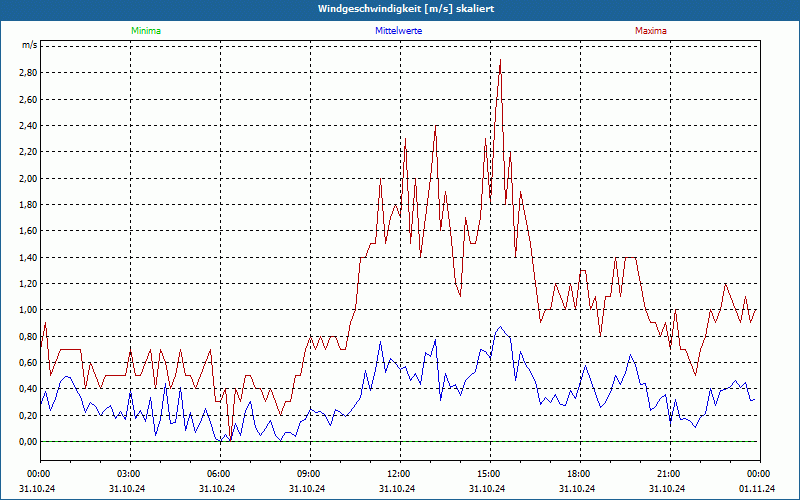Click the '31.10.24' date under 12:00
This screenshot has width=800, height=500.
click(397, 488)
